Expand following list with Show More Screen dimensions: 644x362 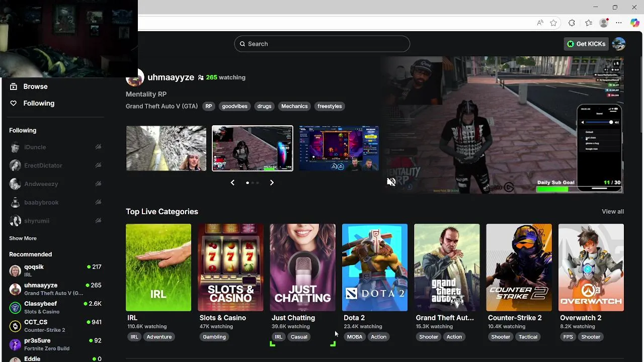[x=23, y=238]
